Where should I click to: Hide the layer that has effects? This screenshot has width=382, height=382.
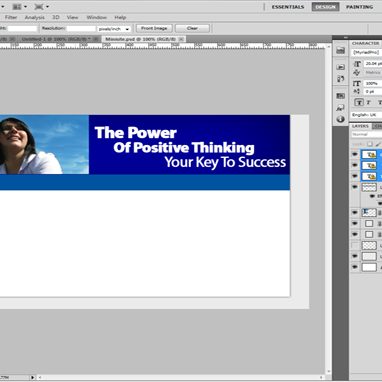click(x=355, y=187)
